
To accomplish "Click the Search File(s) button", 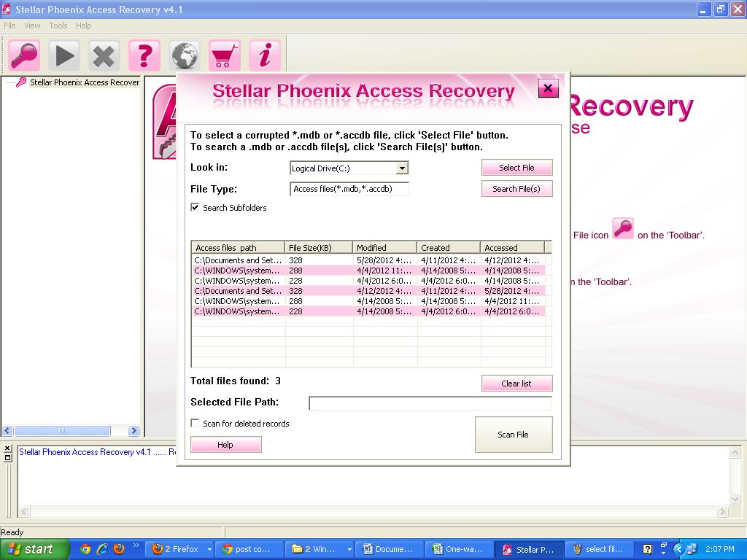I will pyautogui.click(x=517, y=189).
